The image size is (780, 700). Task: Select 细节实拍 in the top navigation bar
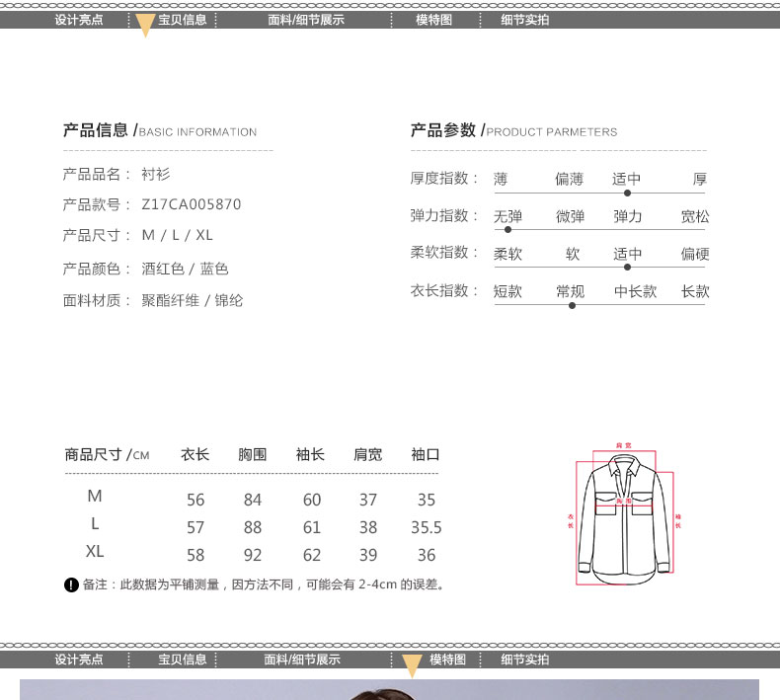525,20
